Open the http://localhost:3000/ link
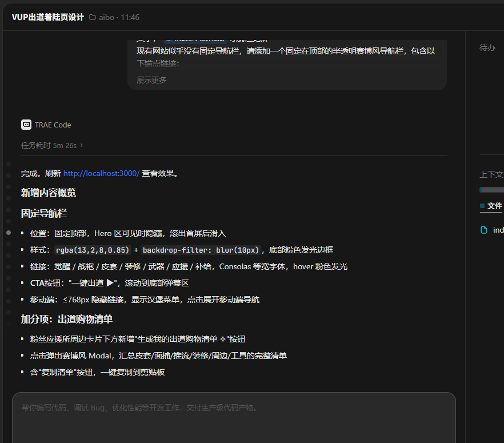This screenshot has height=443, width=504. (x=101, y=173)
